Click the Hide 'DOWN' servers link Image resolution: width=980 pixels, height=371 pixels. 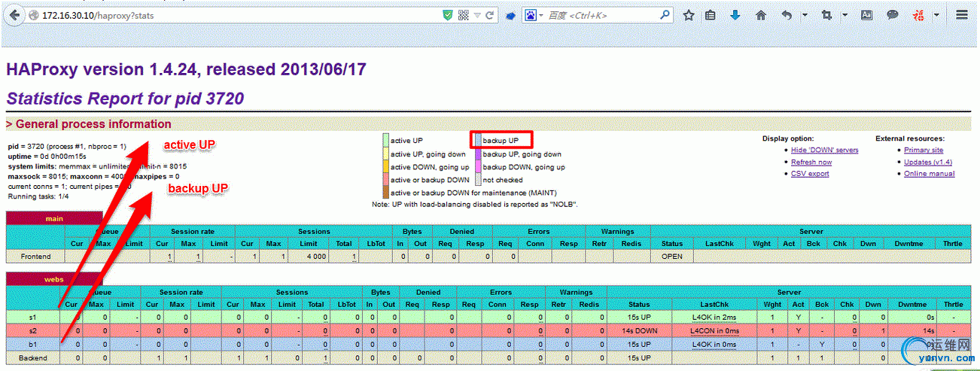pos(824,150)
